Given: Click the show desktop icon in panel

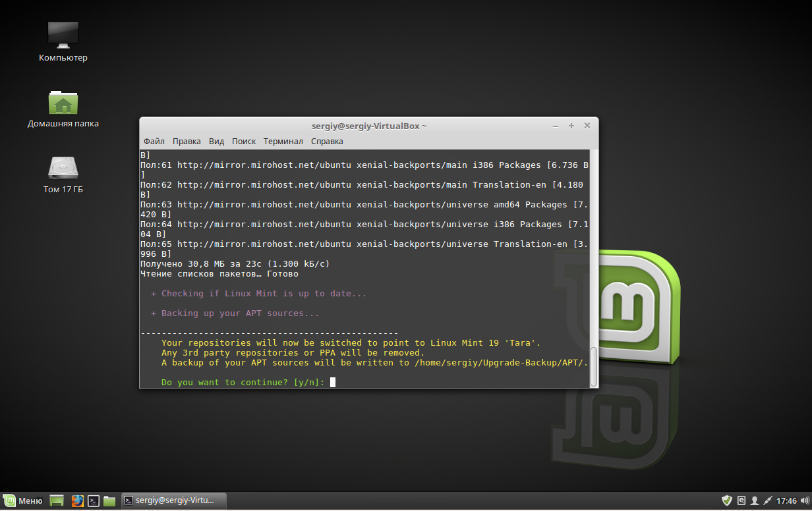Looking at the screenshot, I should coord(57,501).
